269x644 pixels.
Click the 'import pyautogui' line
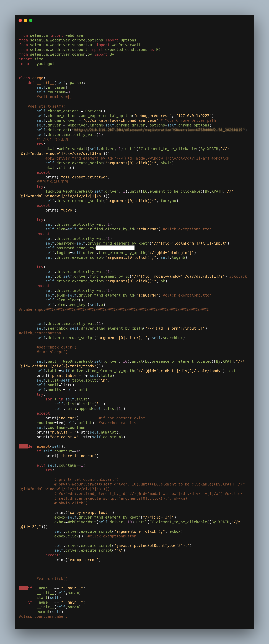tap(37, 64)
